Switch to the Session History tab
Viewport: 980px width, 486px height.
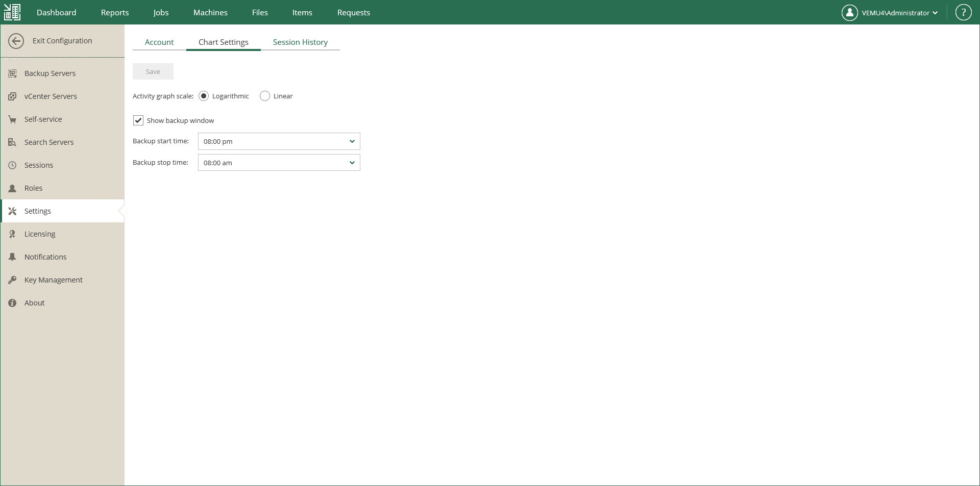(300, 42)
